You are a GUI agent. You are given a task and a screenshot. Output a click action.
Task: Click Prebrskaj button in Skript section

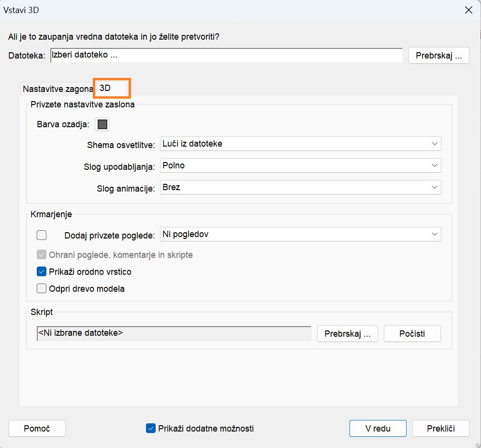(x=347, y=334)
